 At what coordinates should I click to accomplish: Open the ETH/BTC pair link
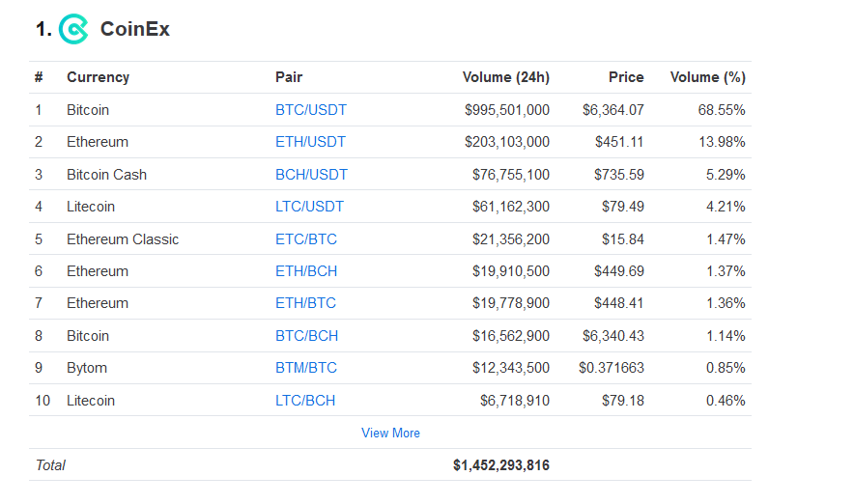pyautogui.click(x=305, y=303)
